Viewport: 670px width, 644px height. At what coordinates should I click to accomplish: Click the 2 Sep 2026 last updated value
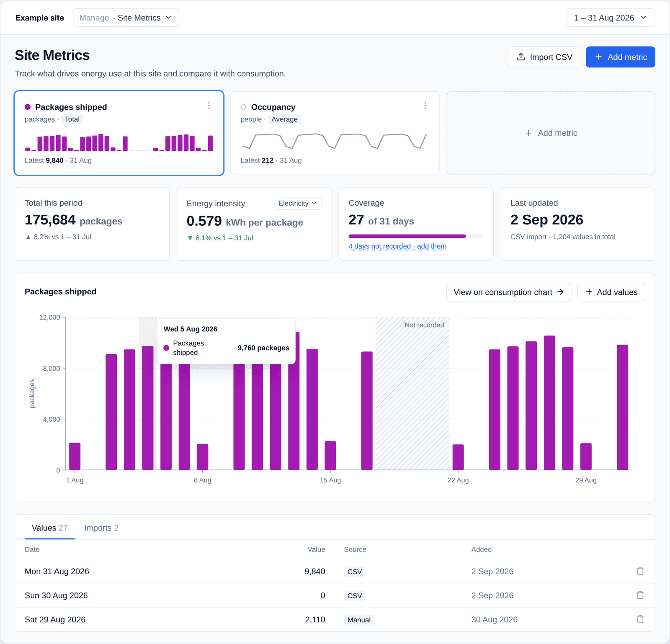547,220
